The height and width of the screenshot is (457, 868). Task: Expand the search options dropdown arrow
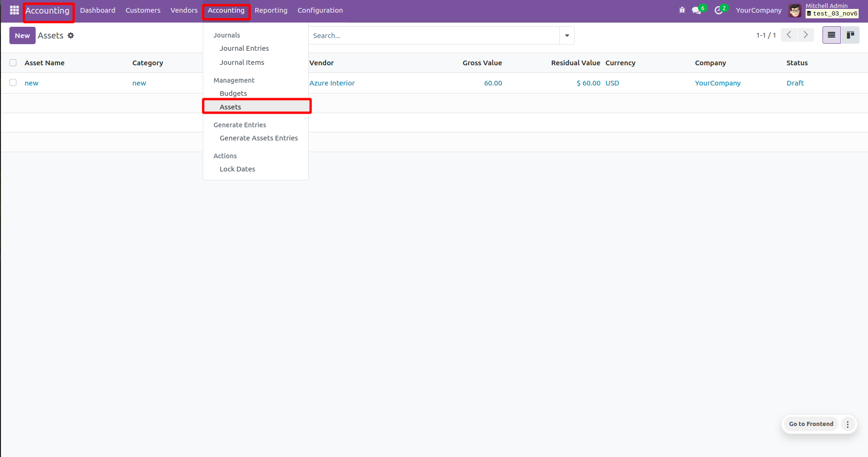tap(567, 36)
